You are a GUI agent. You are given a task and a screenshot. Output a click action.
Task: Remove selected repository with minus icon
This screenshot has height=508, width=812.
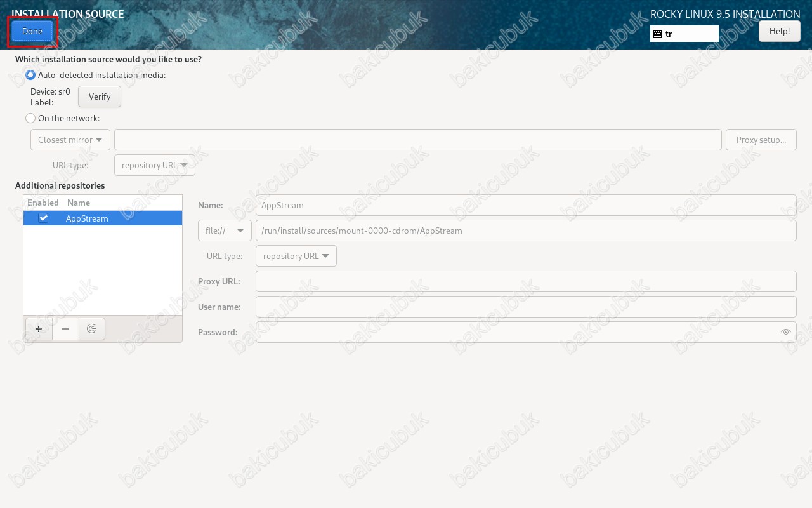point(65,329)
